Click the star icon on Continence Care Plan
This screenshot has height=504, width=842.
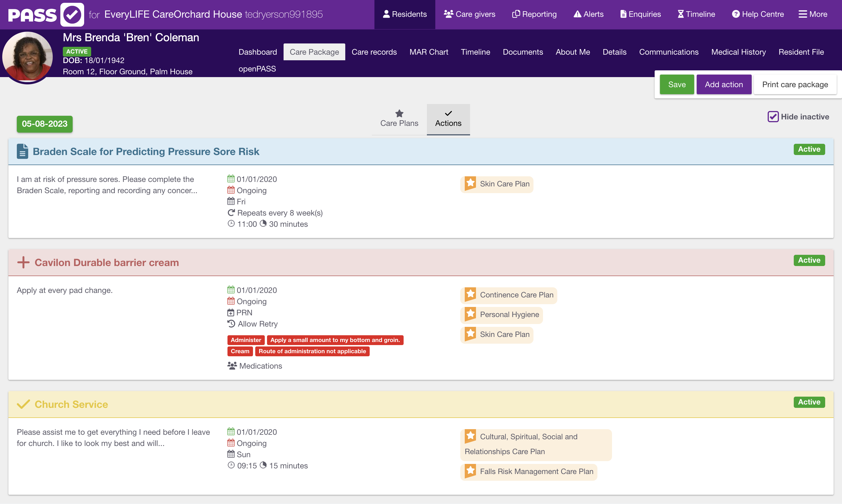(x=471, y=294)
